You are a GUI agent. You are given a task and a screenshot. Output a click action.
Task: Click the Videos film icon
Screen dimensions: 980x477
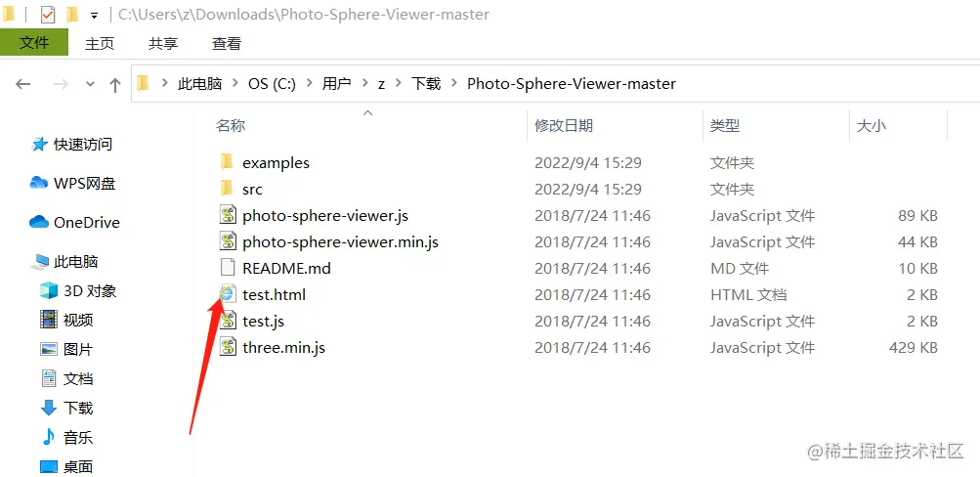[49, 320]
